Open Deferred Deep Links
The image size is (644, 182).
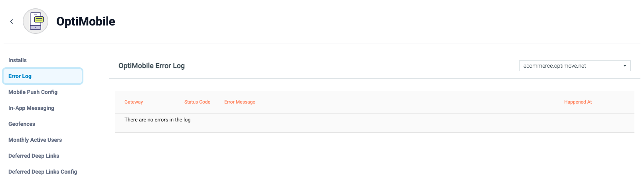point(34,156)
